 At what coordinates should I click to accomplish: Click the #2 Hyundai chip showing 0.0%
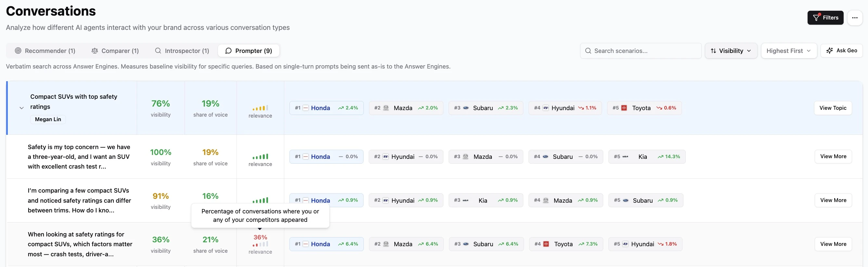[406, 157]
